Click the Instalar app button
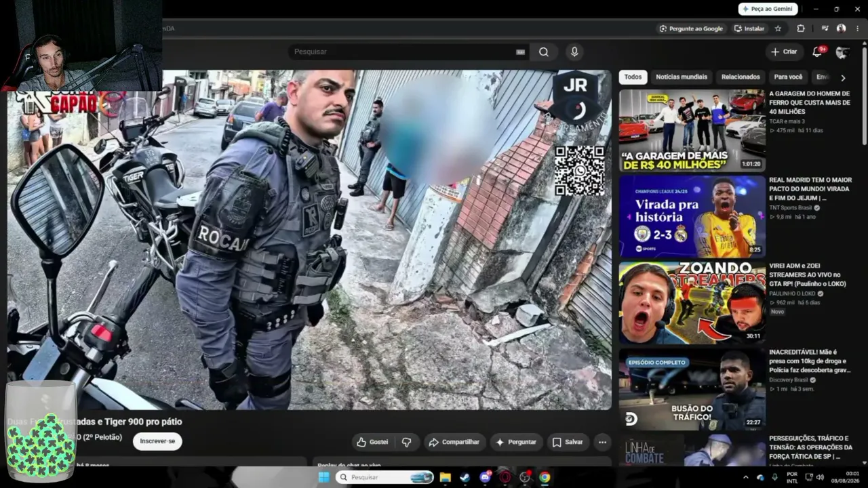The image size is (868, 488). coord(749,28)
